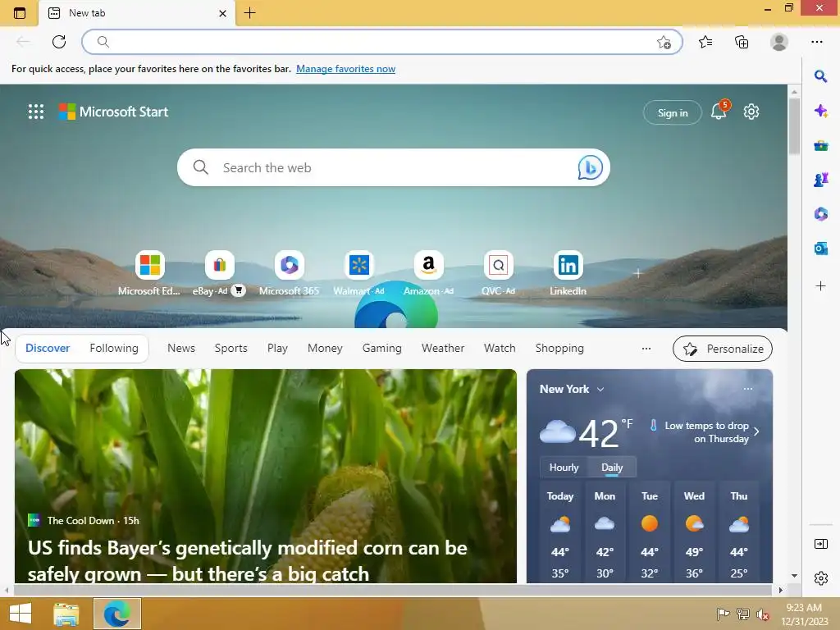This screenshot has width=840, height=630.
Task: Click the Bing chat icon in search box
Action: [590, 167]
